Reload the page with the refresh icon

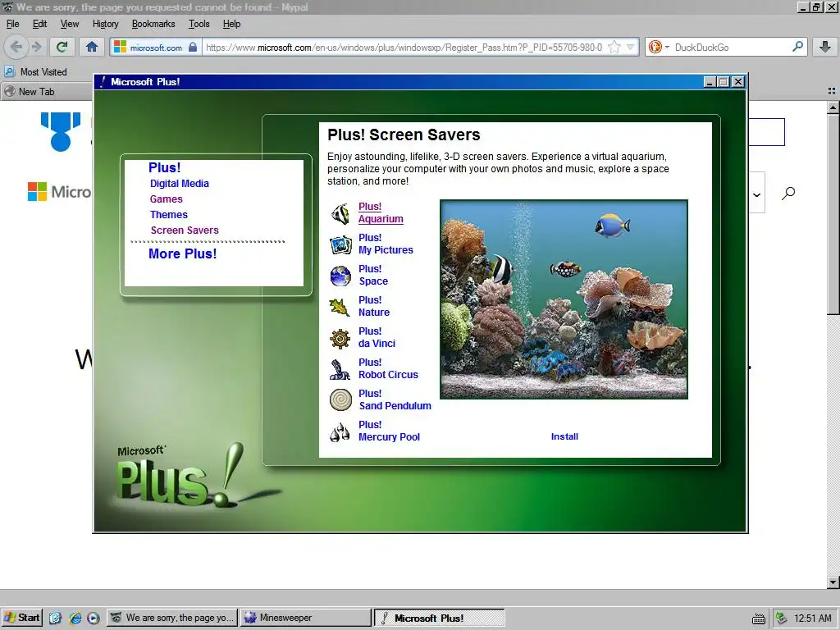tap(62, 47)
